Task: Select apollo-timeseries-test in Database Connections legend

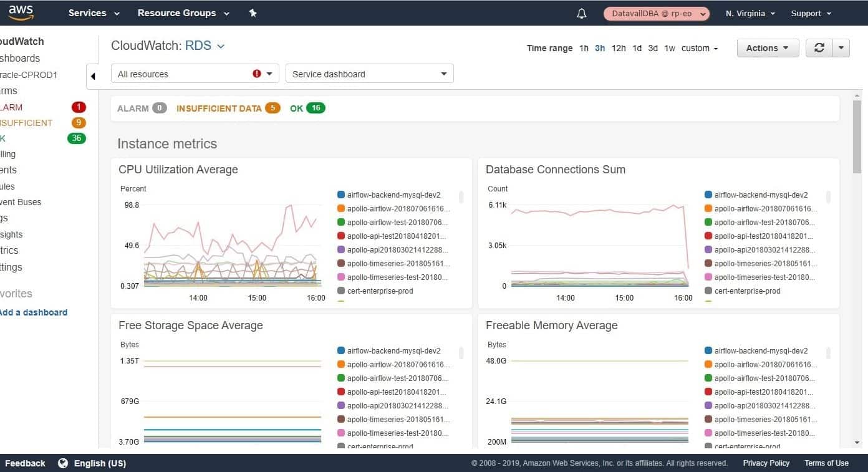Action: pos(765,277)
